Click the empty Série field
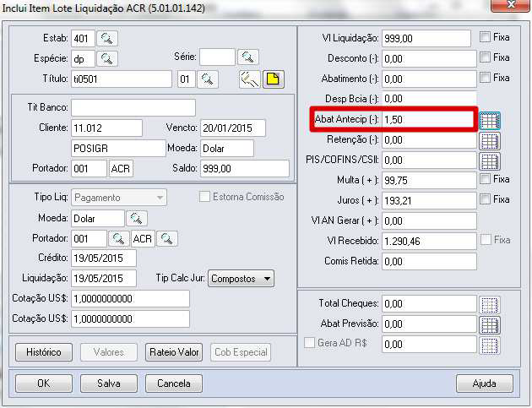Viewport: 532px width, 408px height. click(x=217, y=57)
